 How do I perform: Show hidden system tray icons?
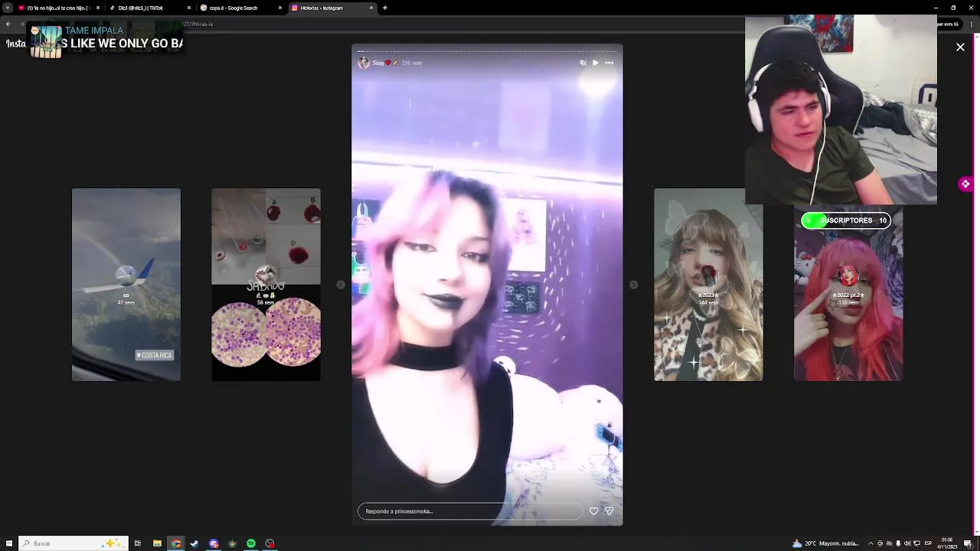tap(871, 543)
